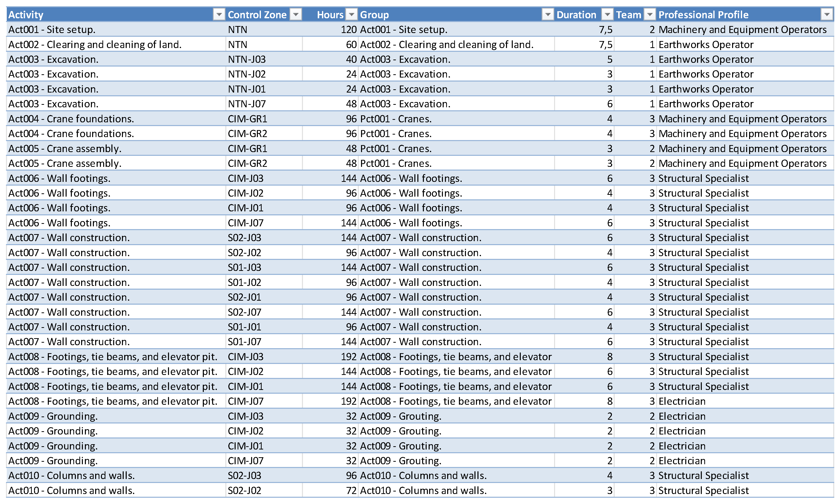Click the first Act004 - Crane foundations cell
This screenshot has height=504, width=840.
tap(71, 119)
